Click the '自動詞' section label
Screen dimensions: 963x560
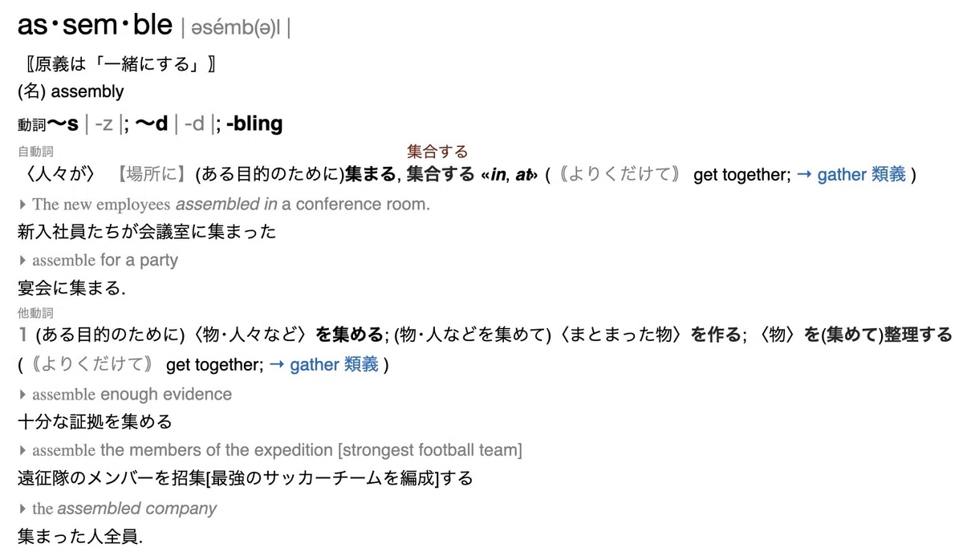(x=35, y=151)
